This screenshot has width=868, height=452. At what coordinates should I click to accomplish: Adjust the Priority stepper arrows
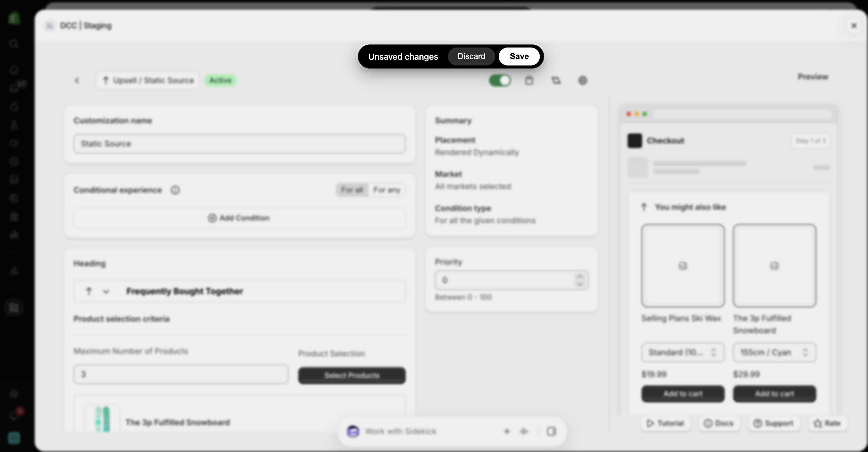580,280
